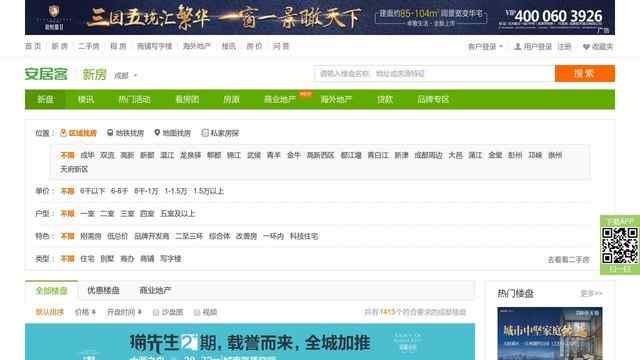Image resolution: width=640 pixels, height=360 pixels.
Task: Select price range 1-1.5万
Action: point(176,191)
